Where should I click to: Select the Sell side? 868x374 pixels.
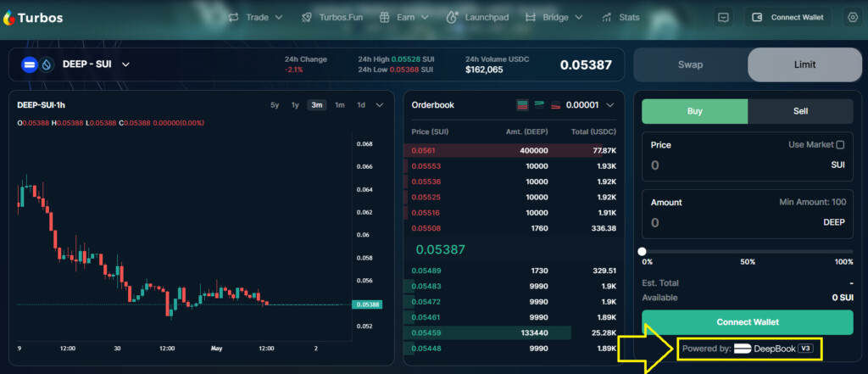[x=800, y=111]
